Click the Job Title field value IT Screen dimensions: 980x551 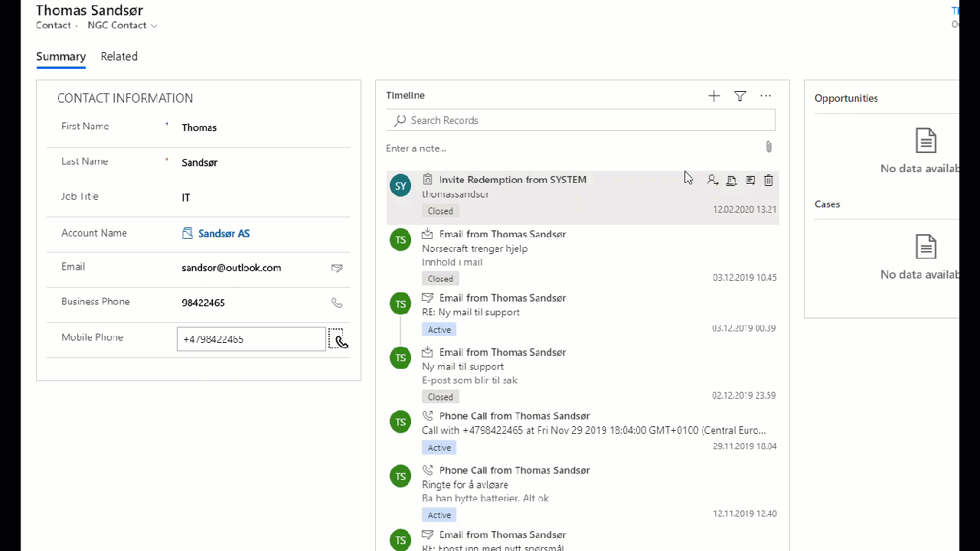pyautogui.click(x=186, y=197)
